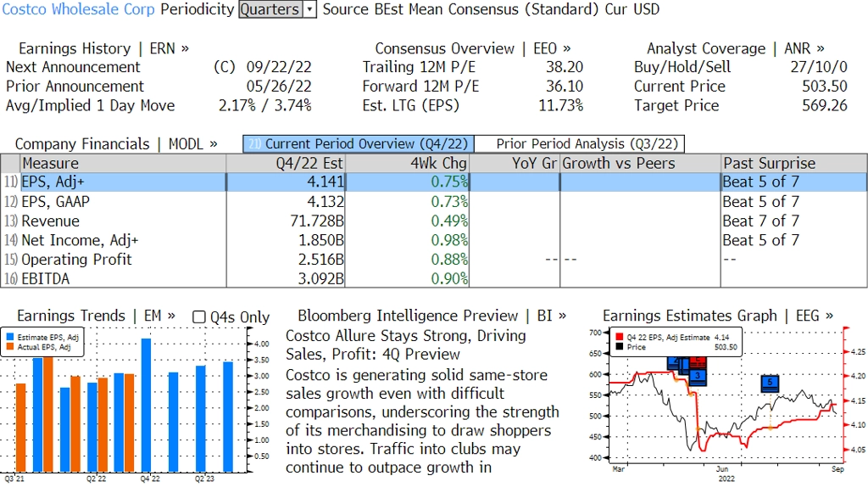Screen dimensions: 868x487
Task: Open Earnings Estimates Graph EEG section
Action: (x=718, y=316)
